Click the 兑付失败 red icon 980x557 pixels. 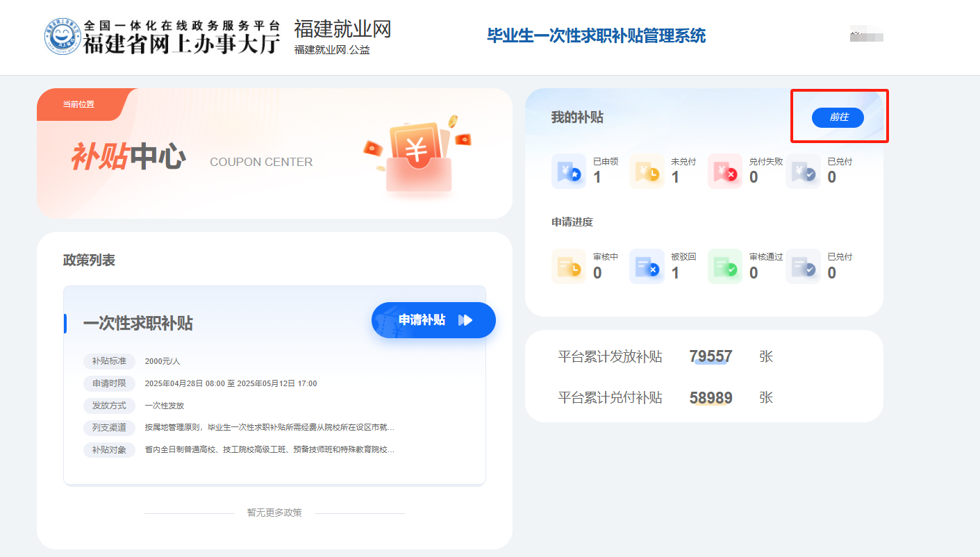click(x=725, y=171)
